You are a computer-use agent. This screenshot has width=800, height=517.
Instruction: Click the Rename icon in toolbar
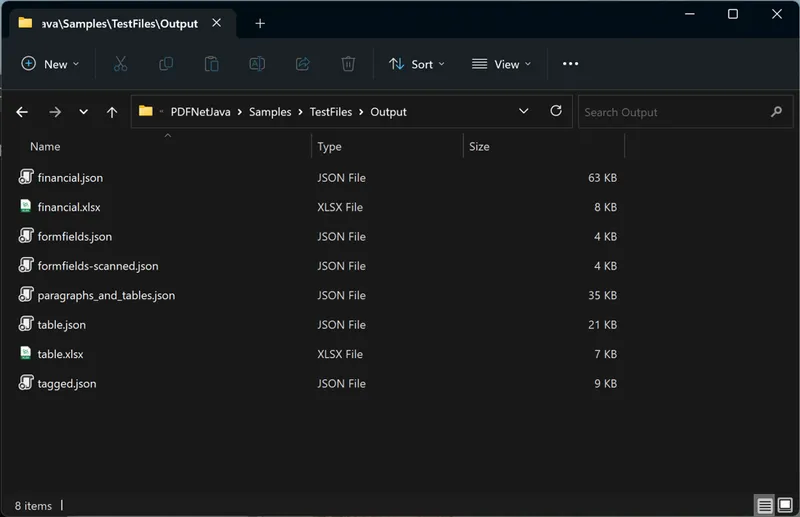[x=257, y=64]
